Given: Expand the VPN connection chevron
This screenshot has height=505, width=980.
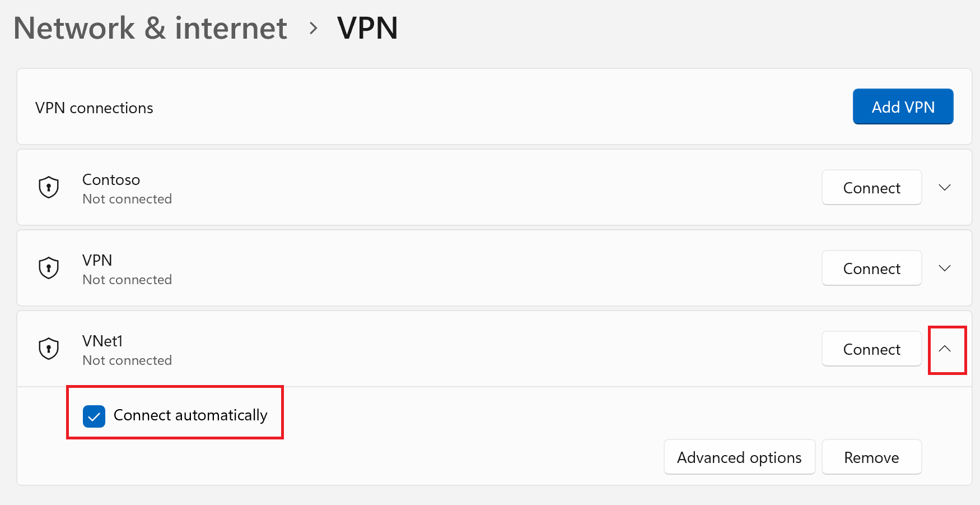Looking at the screenshot, I should (945, 268).
